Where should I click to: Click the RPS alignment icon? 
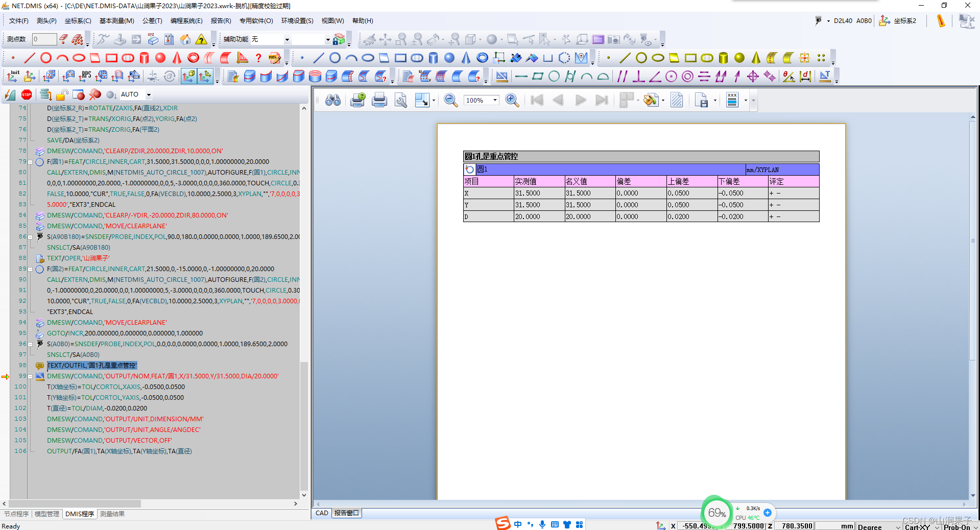pyautogui.click(x=85, y=76)
